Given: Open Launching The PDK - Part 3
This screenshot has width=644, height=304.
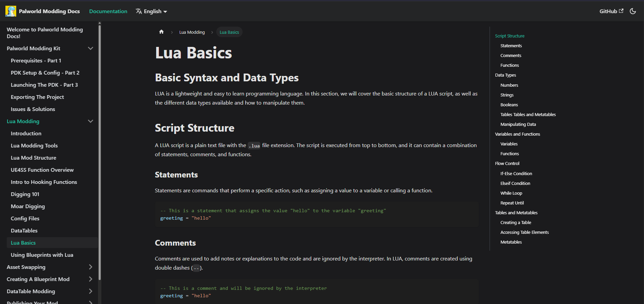Looking at the screenshot, I should pyautogui.click(x=44, y=85).
